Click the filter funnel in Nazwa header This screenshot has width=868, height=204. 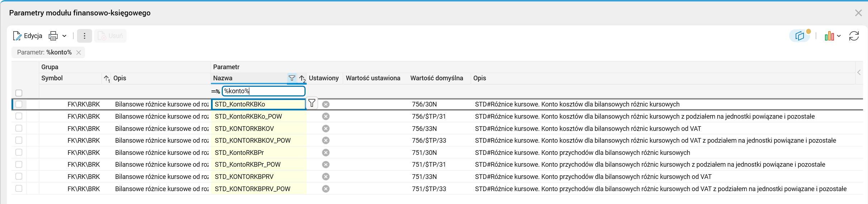(292, 78)
